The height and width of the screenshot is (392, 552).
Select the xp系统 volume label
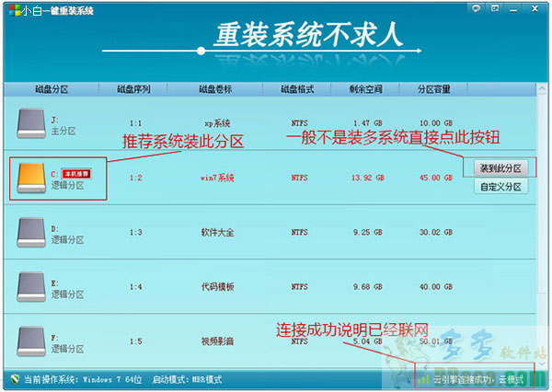pos(217,123)
